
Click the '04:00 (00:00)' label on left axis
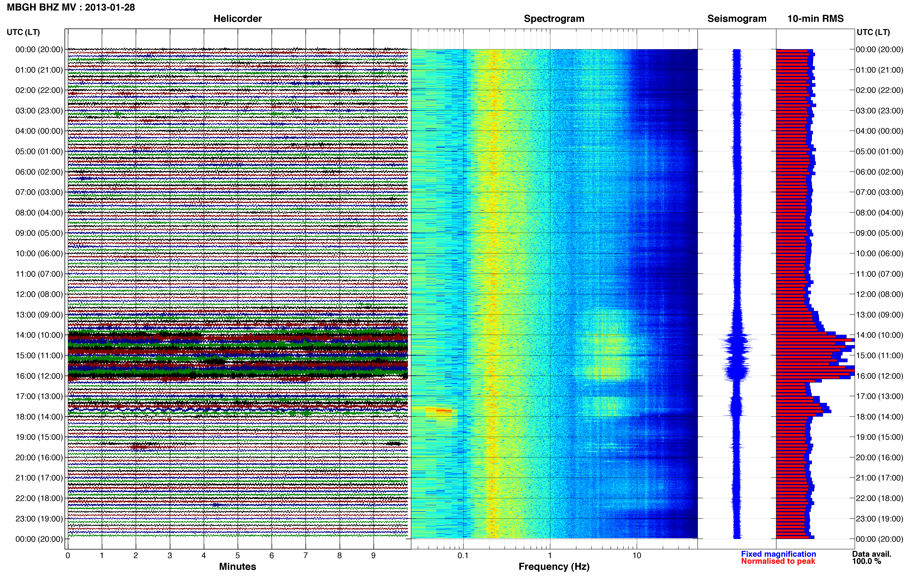pyautogui.click(x=39, y=131)
